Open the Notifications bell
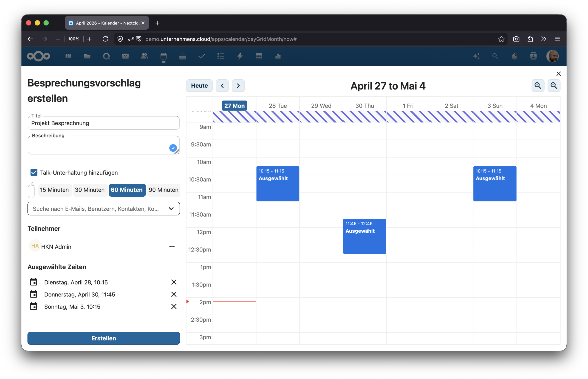Screen dimensions: 588x379 tap(514, 56)
